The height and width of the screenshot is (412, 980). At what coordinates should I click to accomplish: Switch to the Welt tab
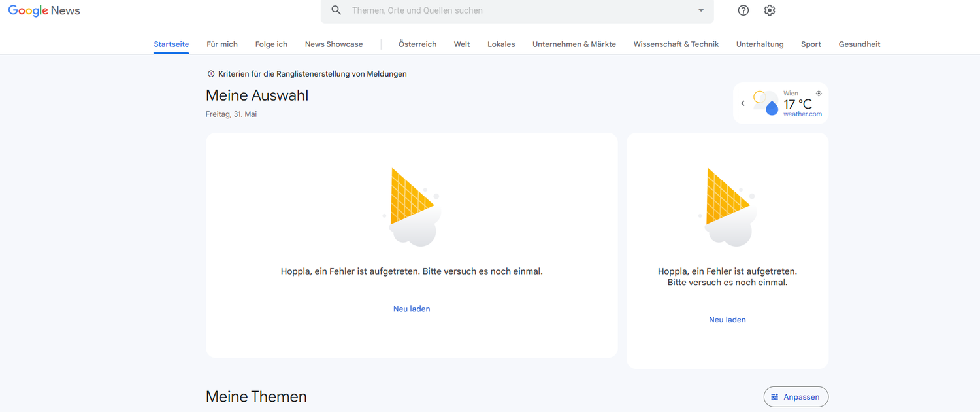click(461, 44)
